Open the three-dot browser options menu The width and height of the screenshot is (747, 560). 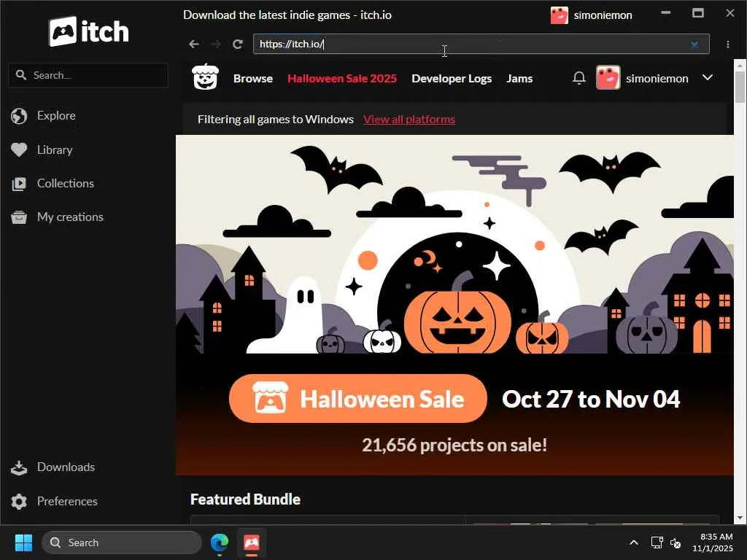[x=727, y=44]
